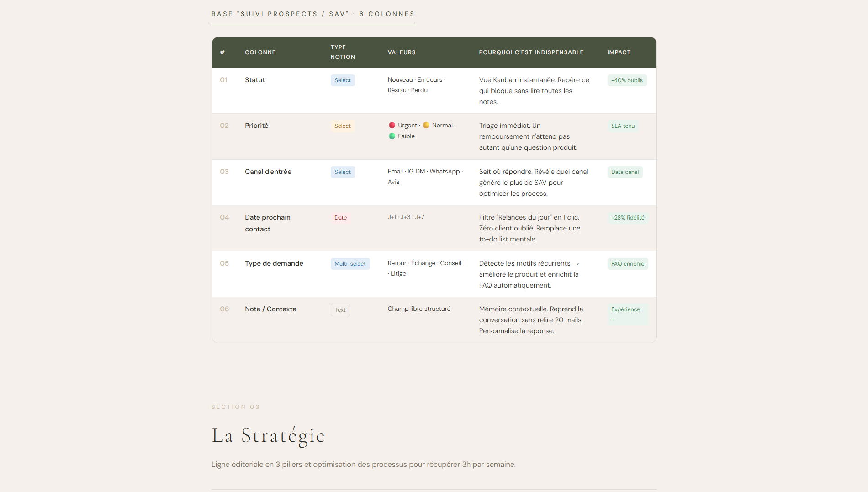Click the FAQ enrichie badge
The image size is (868, 492).
pos(628,264)
